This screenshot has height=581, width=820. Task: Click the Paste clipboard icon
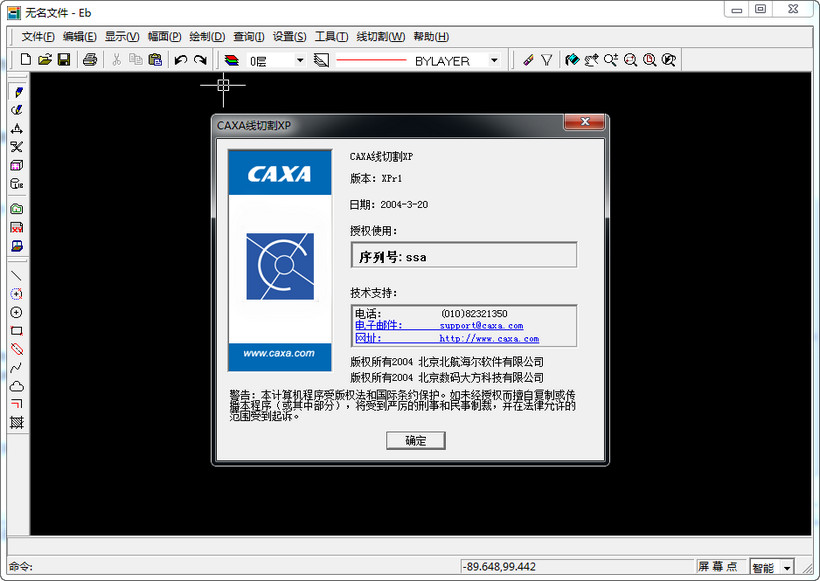[155, 60]
